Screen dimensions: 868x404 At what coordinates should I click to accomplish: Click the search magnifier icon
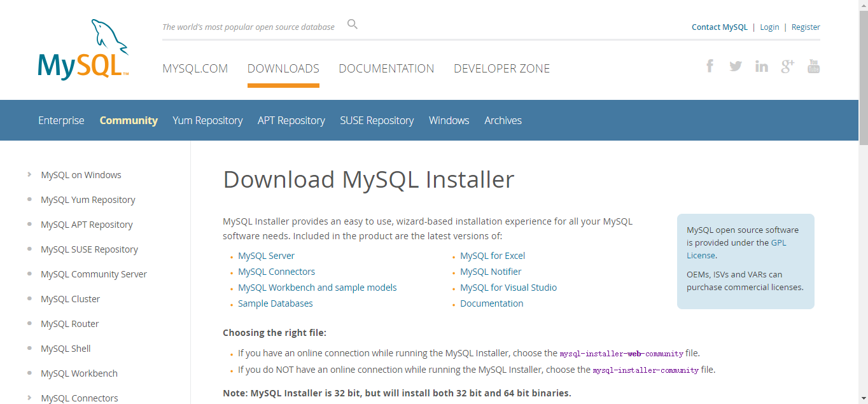(353, 25)
